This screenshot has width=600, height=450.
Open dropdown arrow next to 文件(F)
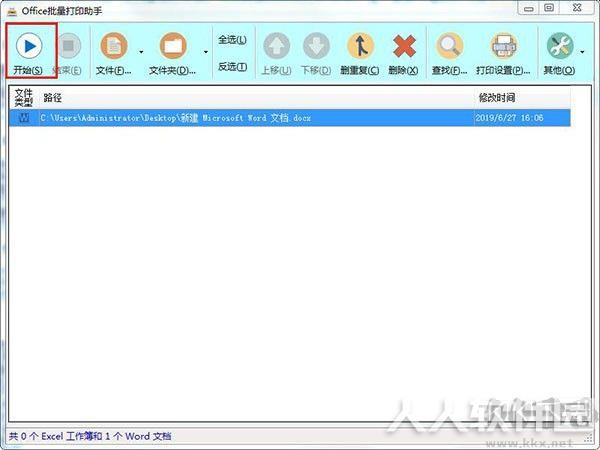point(141,52)
